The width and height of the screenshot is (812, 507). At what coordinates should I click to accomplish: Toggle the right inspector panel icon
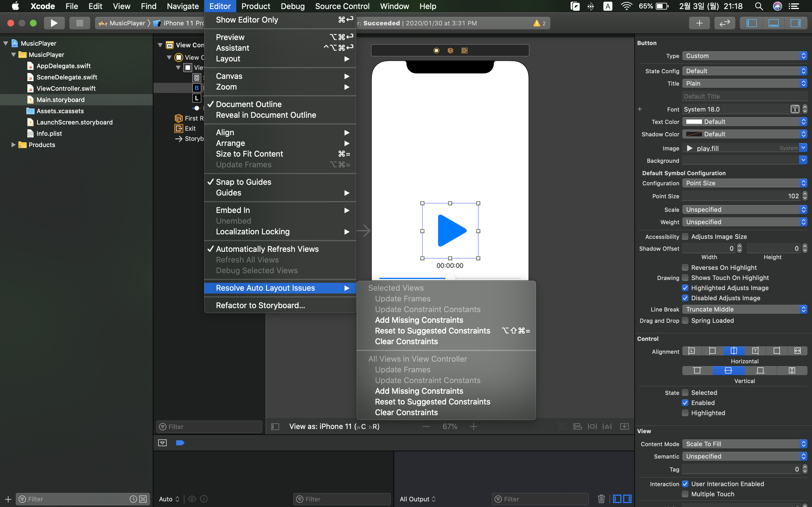[x=795, y=23]
